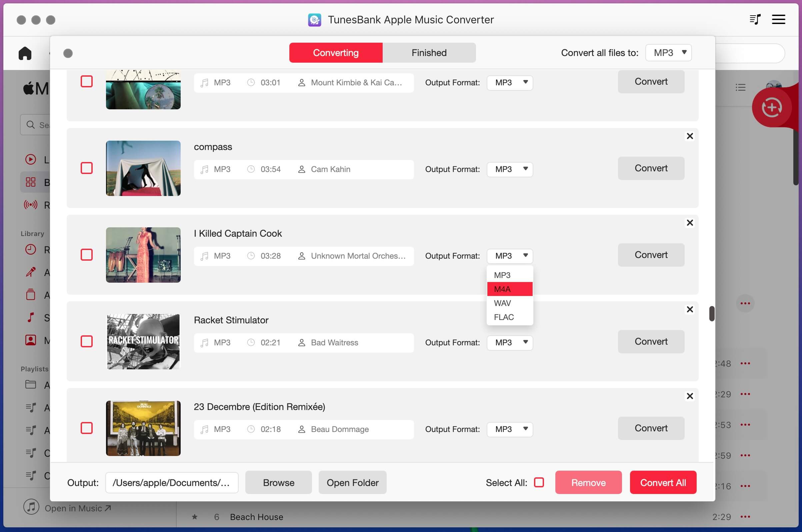Click the Beach House song title
The width and height of the screenshot is (802, 532).
coord(256,517)
